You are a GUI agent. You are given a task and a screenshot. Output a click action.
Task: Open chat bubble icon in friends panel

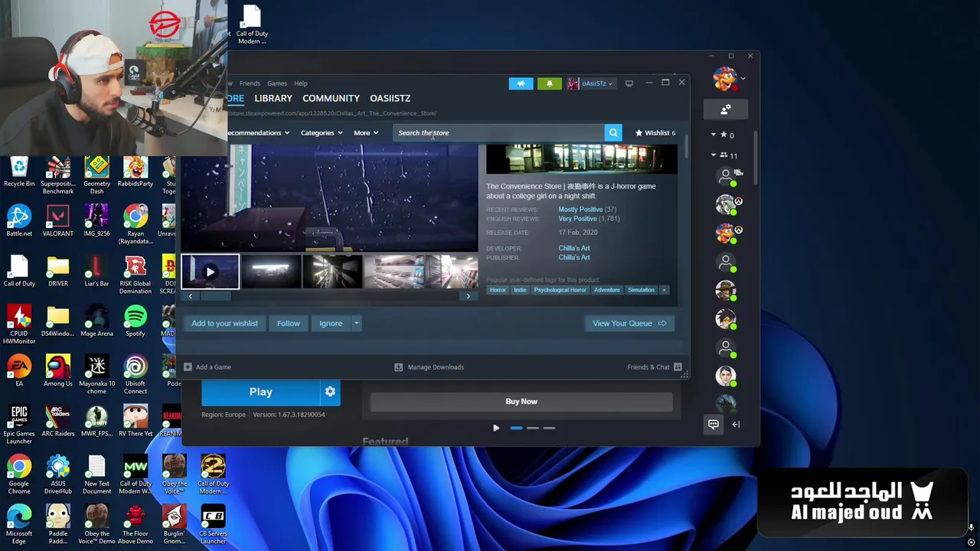[x=714, y=425]
